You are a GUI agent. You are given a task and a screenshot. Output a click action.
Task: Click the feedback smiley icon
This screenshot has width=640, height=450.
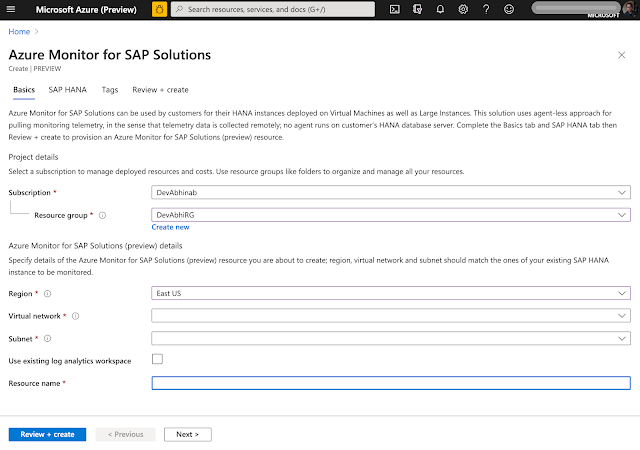509,9
